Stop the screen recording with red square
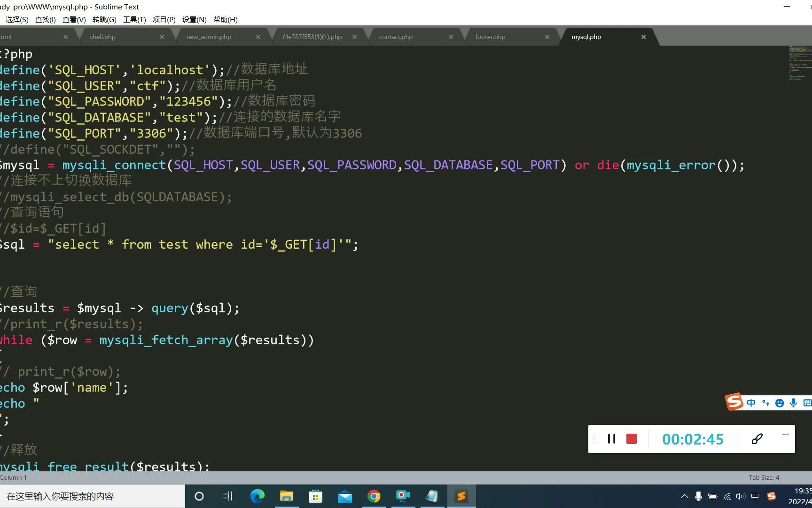The width and height of the screenshot is (812, 508). [632, 439]
